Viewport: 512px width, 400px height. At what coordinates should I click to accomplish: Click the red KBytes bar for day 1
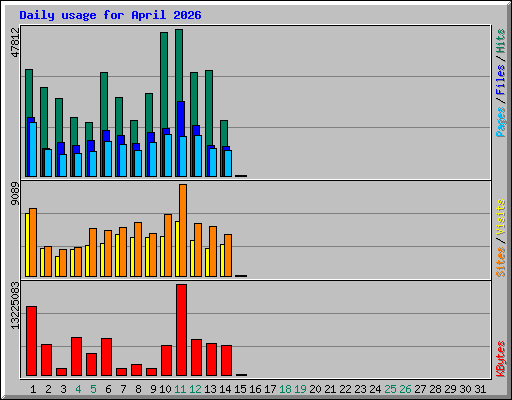(x=31, y=341)
